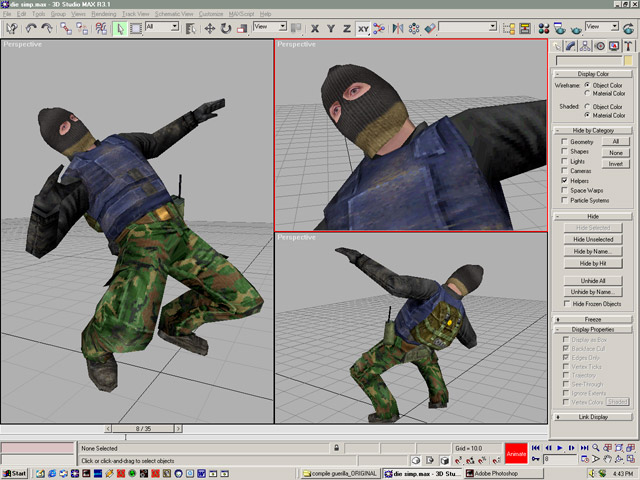Switch to the Motion command panel tab
Image resolution: width=640 pixels, height=480 pixels.
coord(600,46)
